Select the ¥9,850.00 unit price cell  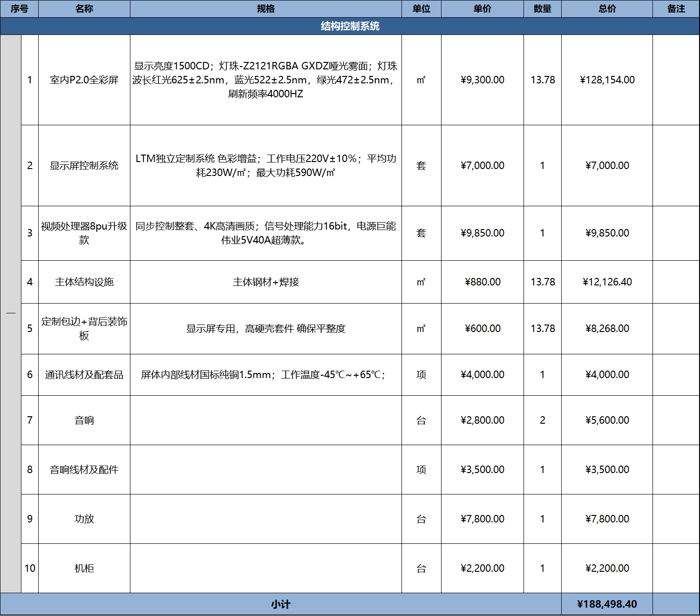click(x=483, y=233)
